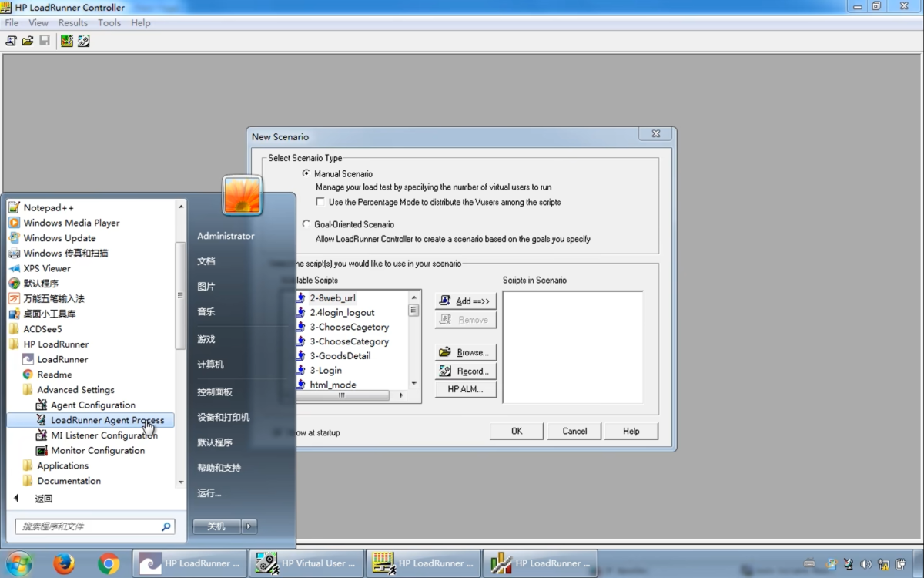Click Cancel in the New Scenario dialog
The height and width of the screenshot is (578, 924).
(x=574, y=431)
